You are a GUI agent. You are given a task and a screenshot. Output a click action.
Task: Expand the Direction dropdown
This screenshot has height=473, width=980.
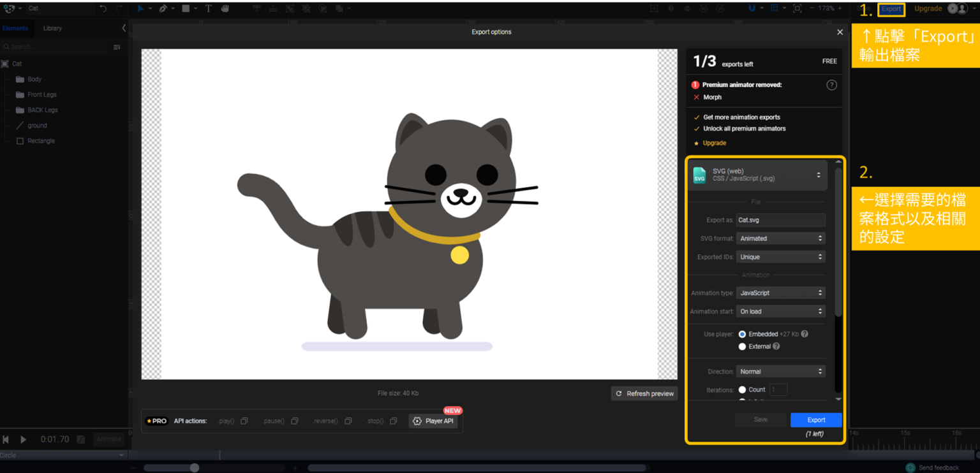[x=780, y=372]
